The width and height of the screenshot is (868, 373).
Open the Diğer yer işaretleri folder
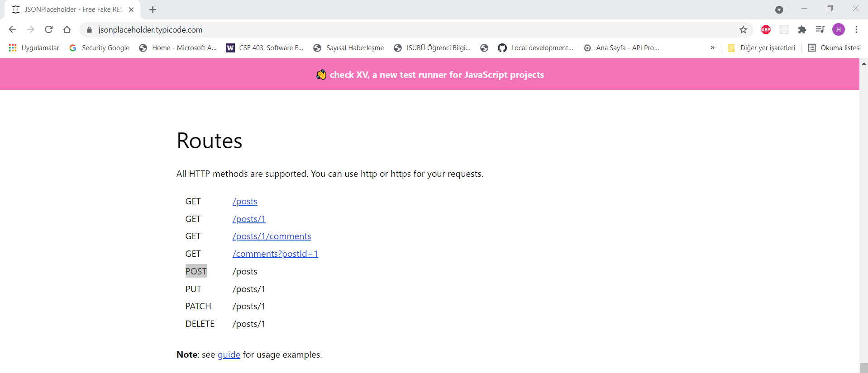[x=761, y=48]
